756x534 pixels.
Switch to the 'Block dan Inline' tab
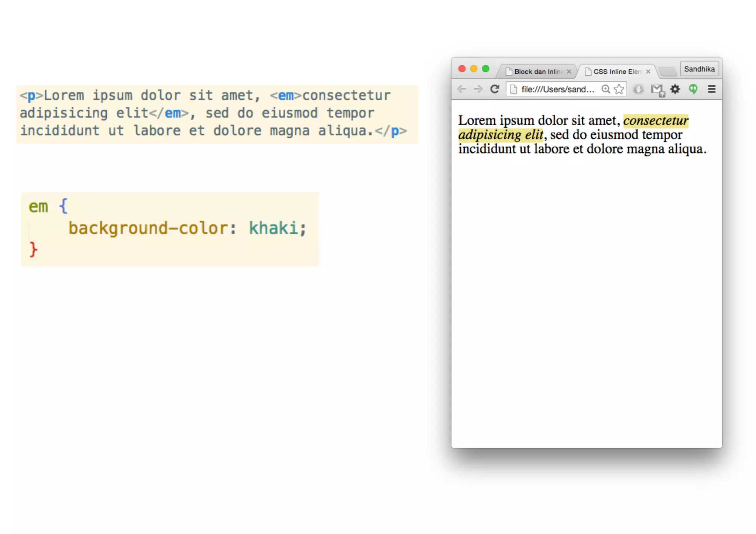537,72
